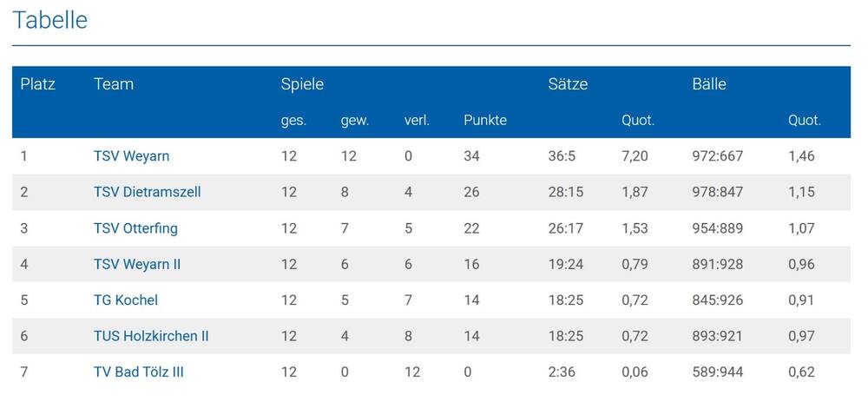This screenshot has width=868, height=402.
Task: Open the TSV Weyarn II team link
Action: click(x=137, y=264)
